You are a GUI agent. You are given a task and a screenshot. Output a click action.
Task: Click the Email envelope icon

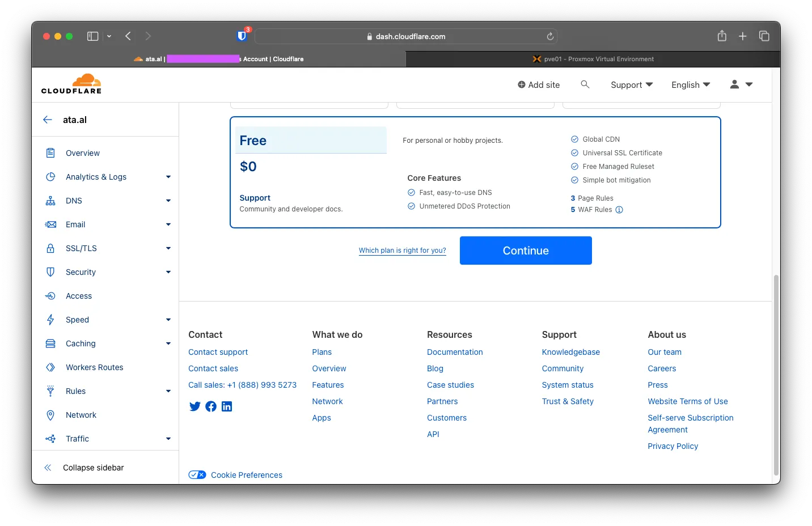click(x=50, y=224)
